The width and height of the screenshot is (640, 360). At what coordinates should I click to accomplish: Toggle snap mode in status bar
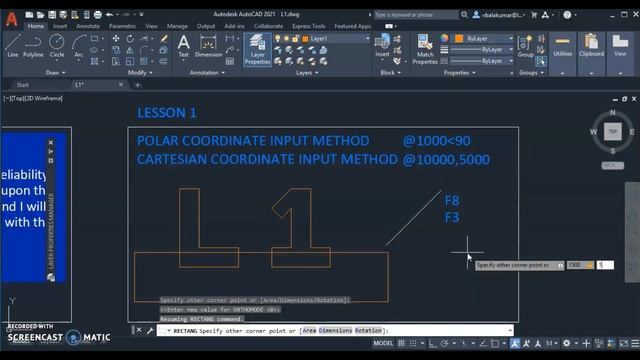tap(413, 343)
